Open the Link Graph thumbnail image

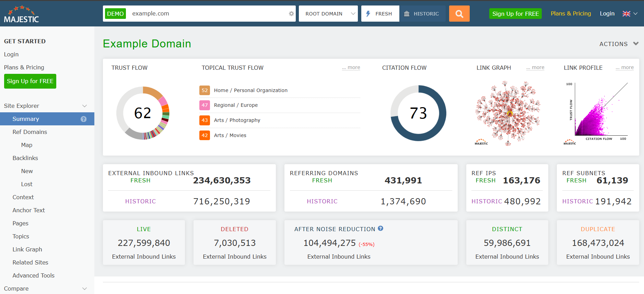click(508, 113)
